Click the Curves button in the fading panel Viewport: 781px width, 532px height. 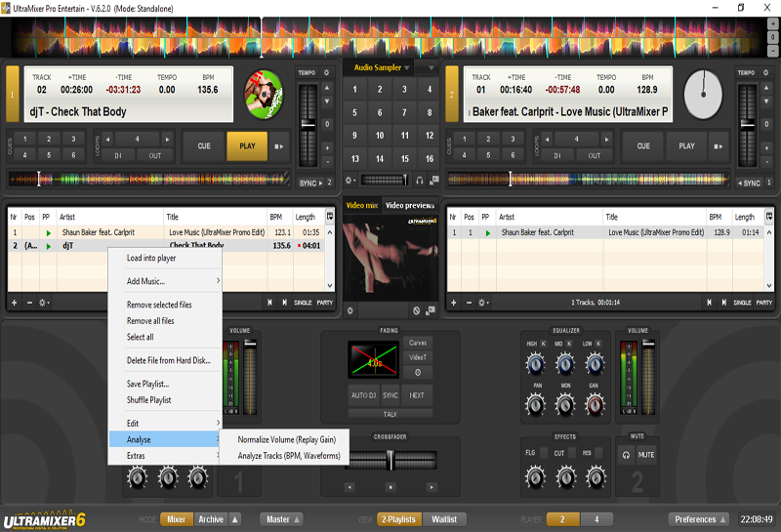418,343
